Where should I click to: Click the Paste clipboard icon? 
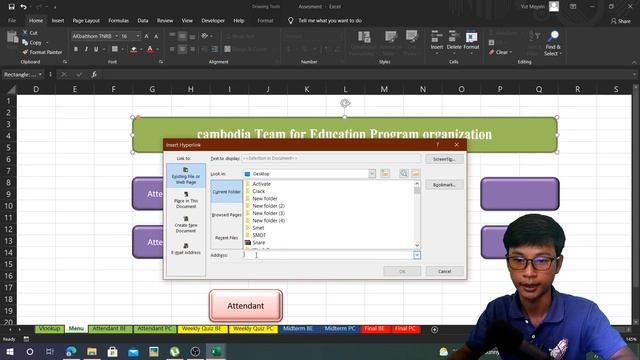click(12, 38)
